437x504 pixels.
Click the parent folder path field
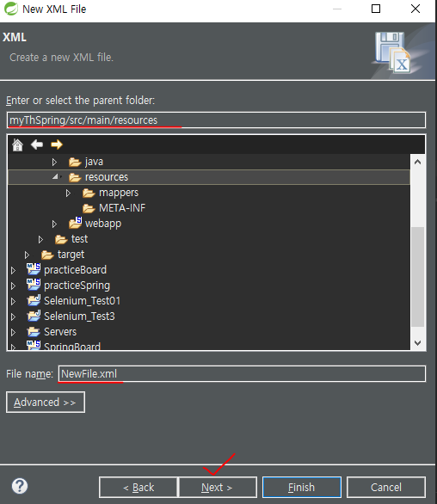(216, 120)
